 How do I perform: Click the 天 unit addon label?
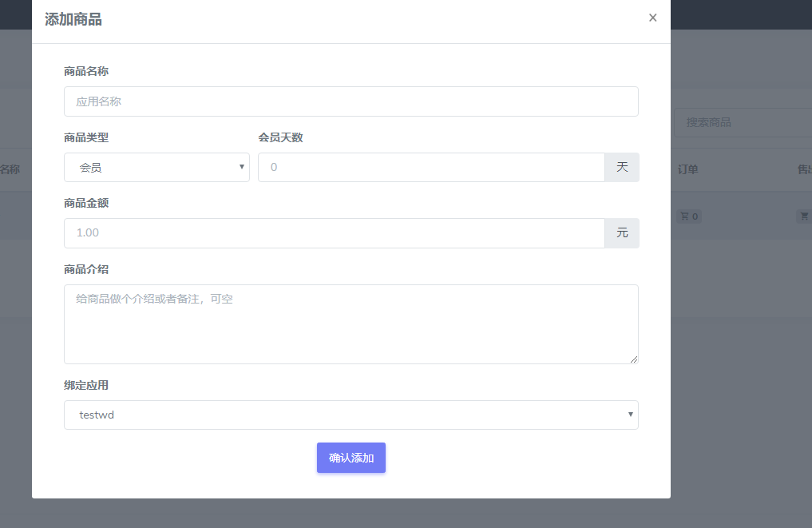(x=622, y=168)
